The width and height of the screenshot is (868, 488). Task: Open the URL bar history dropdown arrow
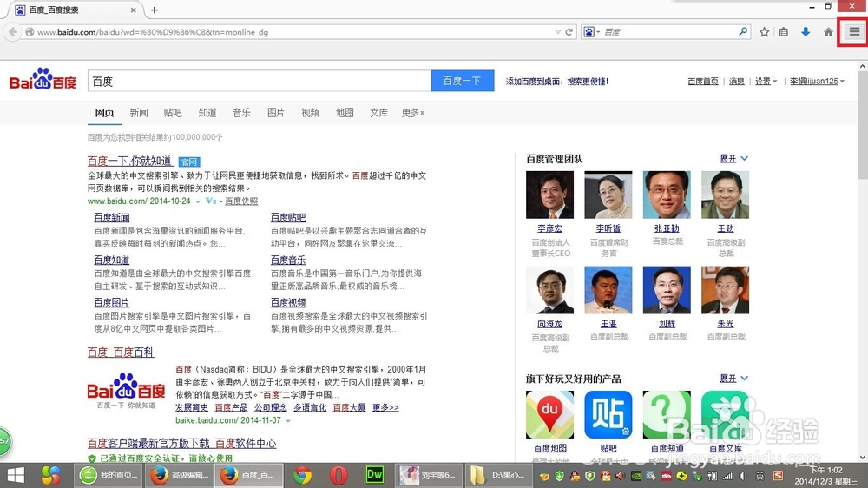557,32
